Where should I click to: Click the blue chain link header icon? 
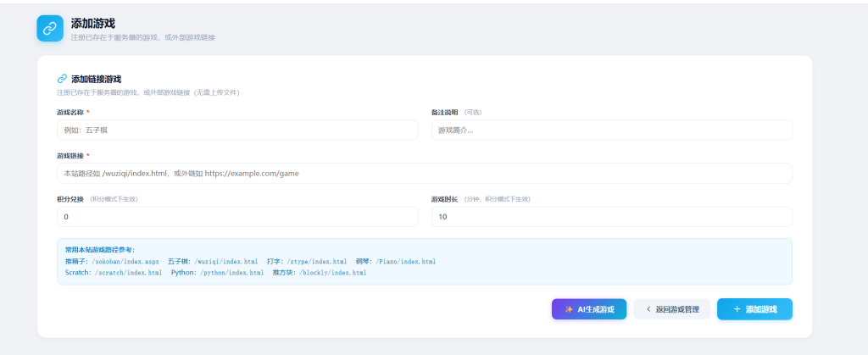click(50, 28)
